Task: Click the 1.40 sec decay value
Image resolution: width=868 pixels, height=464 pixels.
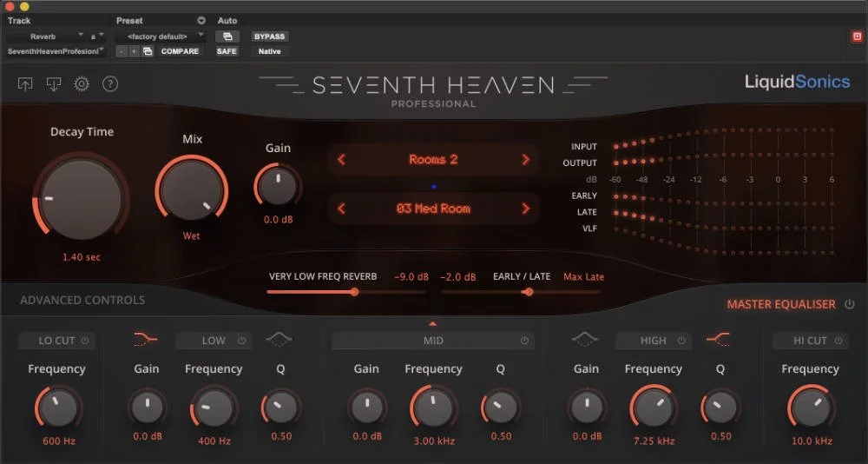Action: tap(82, 257)
